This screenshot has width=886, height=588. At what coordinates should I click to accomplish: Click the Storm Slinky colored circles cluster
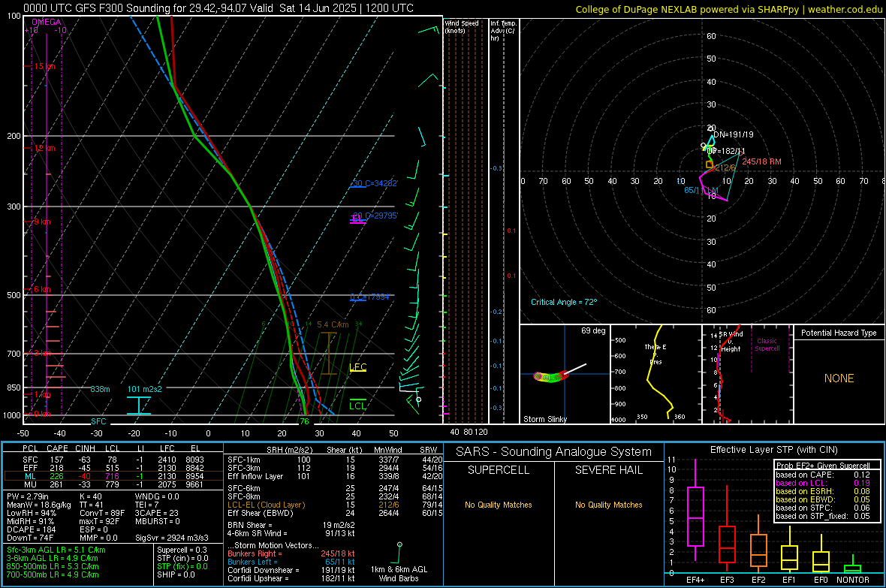point(551,376)
